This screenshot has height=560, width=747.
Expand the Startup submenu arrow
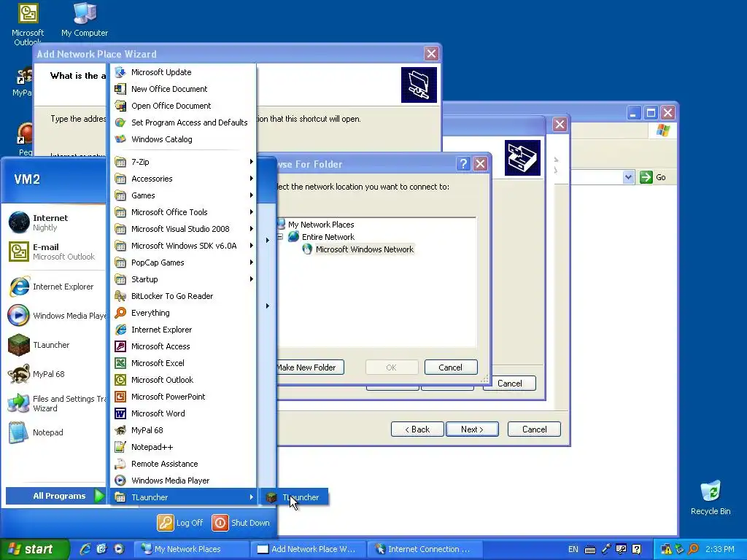click(251, 279)
